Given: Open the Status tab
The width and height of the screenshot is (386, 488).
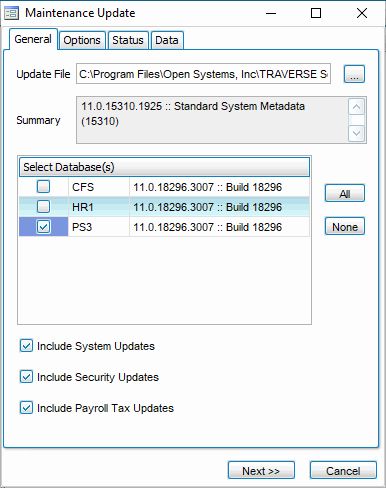Looking at the screenshot, I should click(128, 40).
